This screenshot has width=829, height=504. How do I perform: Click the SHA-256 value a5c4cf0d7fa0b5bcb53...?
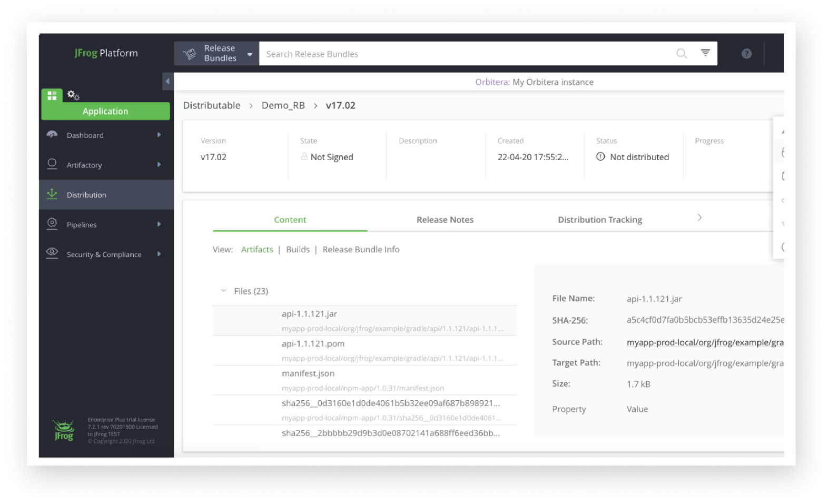705,320
